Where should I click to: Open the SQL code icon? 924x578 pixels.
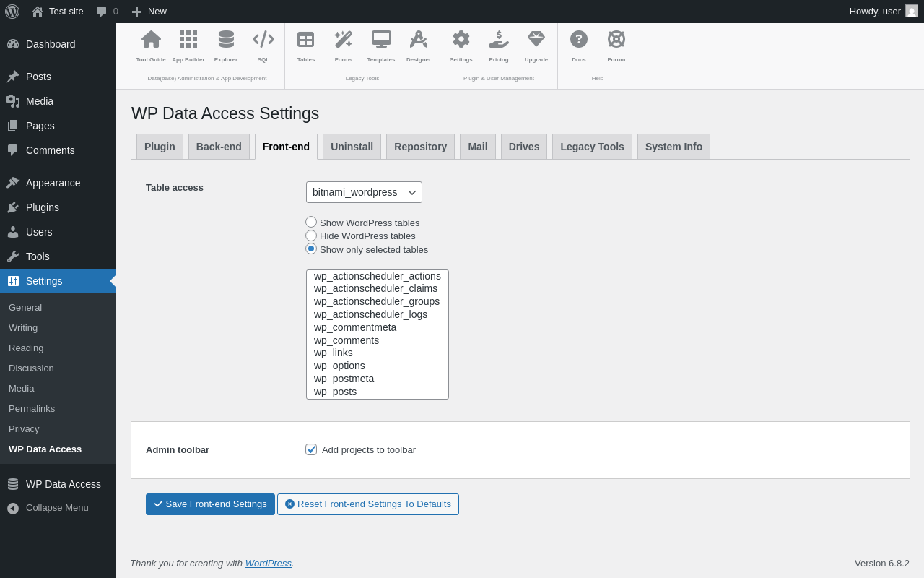click(x=263, y=39)
